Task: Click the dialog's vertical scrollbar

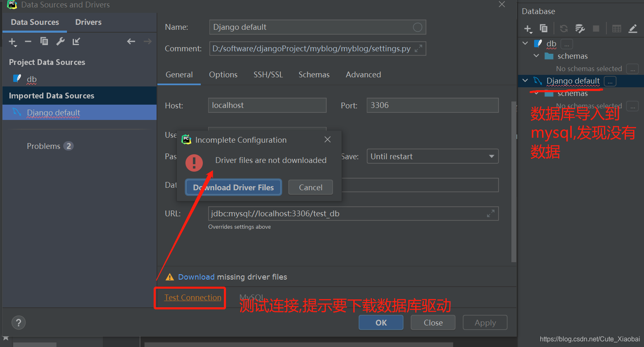Action: (514, 182)
